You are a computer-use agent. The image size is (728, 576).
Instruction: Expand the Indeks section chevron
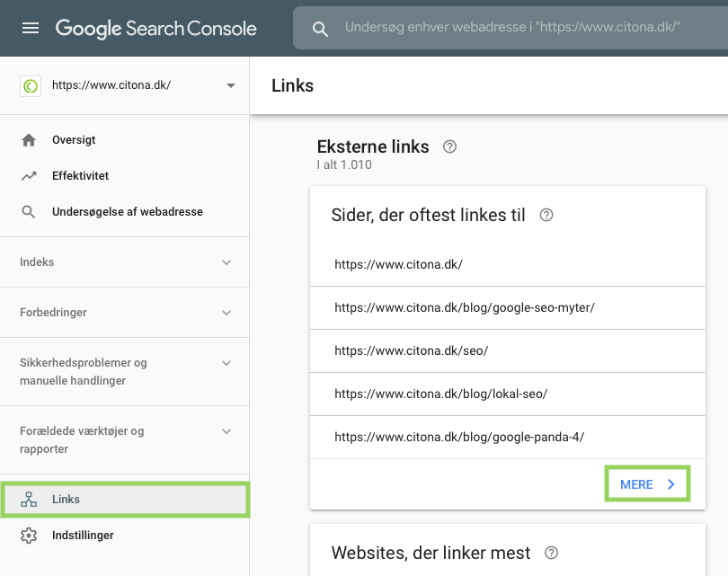(226, 262)
